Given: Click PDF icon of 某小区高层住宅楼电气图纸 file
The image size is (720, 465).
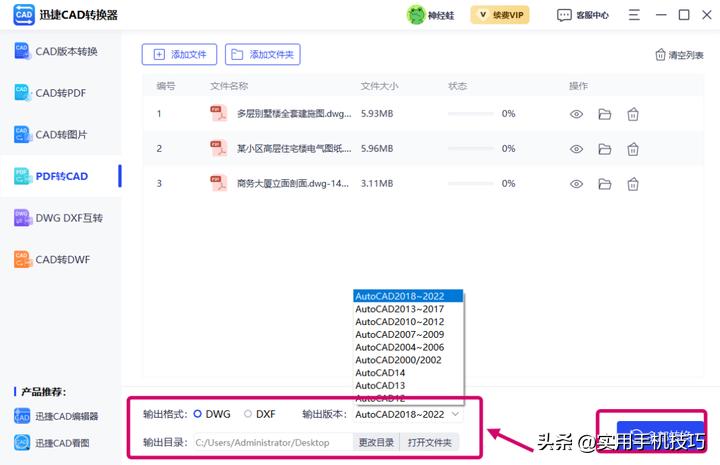Looking at the screenshot, I should point(219,148).
